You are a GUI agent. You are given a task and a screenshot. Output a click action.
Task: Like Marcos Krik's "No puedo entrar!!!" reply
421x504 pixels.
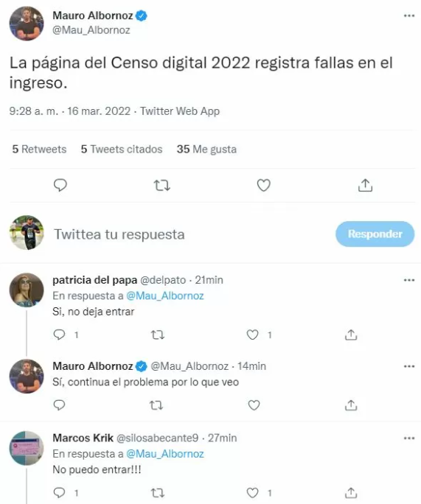pos(252,493)
